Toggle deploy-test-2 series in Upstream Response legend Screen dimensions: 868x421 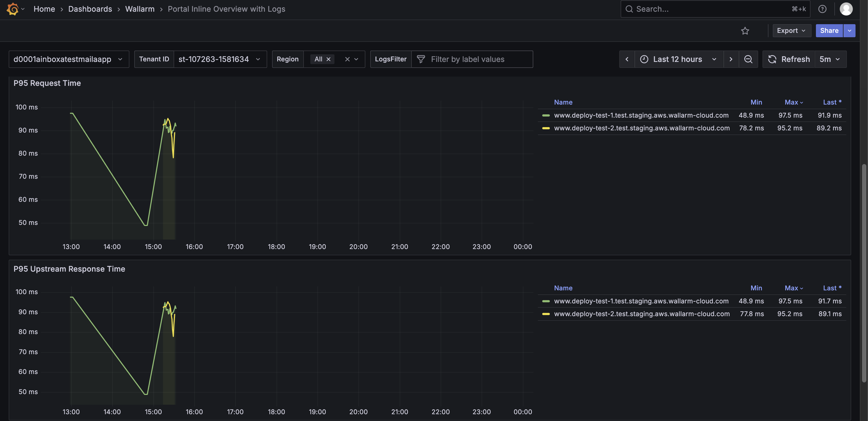(642, 314)
